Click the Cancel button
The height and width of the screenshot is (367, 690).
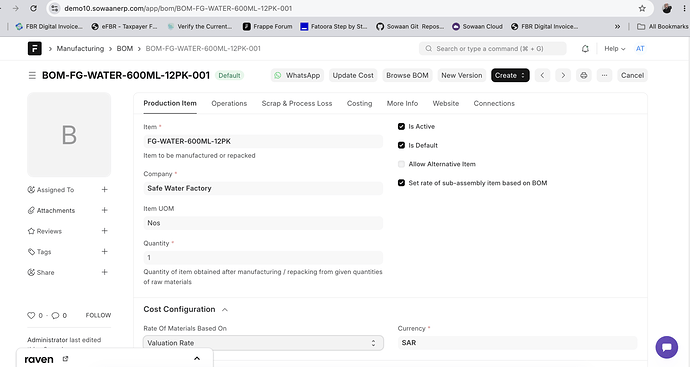pos(632,75)
